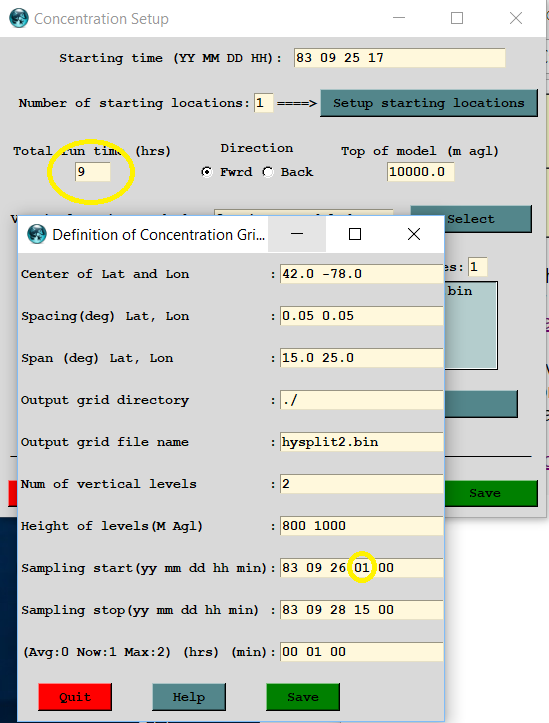The width and height of the screenshot is (549, 723).
Task: Select the Fwrd direction radio button
Action: pyautogui.click(x=207, y=172)
